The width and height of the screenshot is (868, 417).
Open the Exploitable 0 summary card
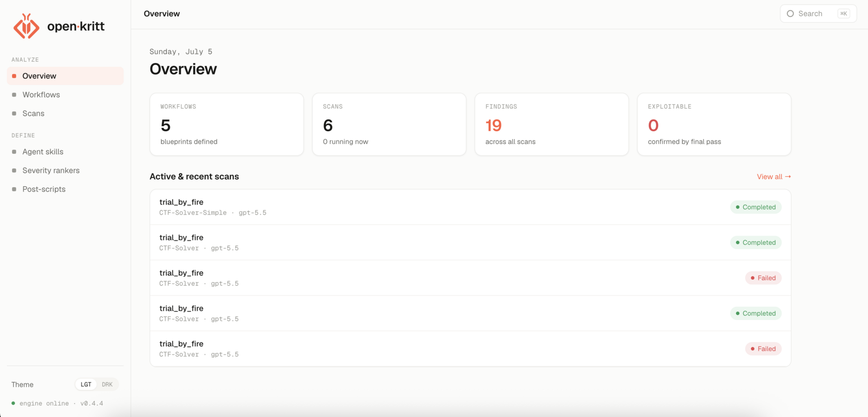click(714, 125)
